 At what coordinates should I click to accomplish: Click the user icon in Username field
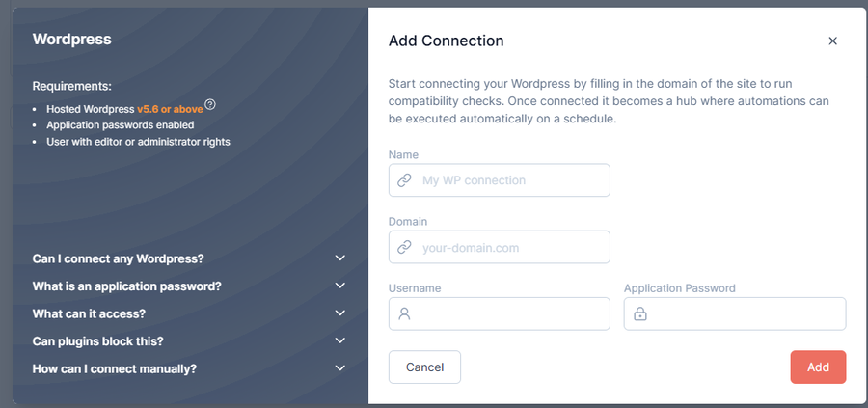pos(405,313)
